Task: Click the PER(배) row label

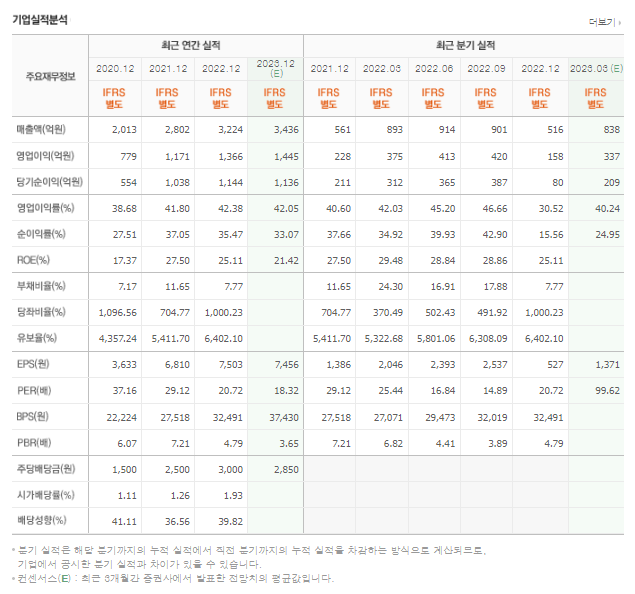Action: click(34, 390)
